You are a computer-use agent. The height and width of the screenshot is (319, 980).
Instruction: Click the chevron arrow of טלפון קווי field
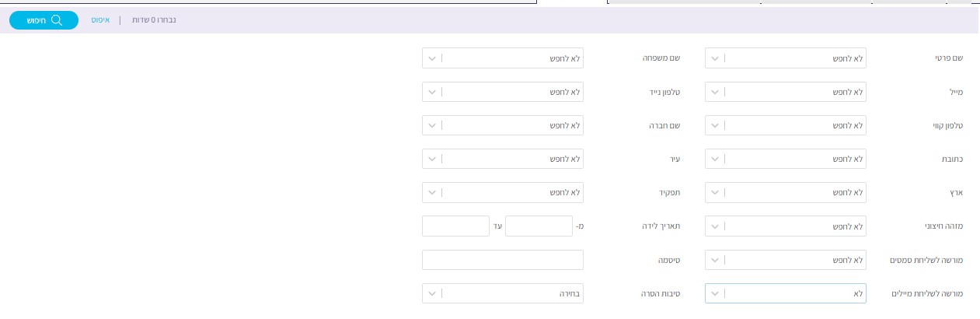coord(715,125)
